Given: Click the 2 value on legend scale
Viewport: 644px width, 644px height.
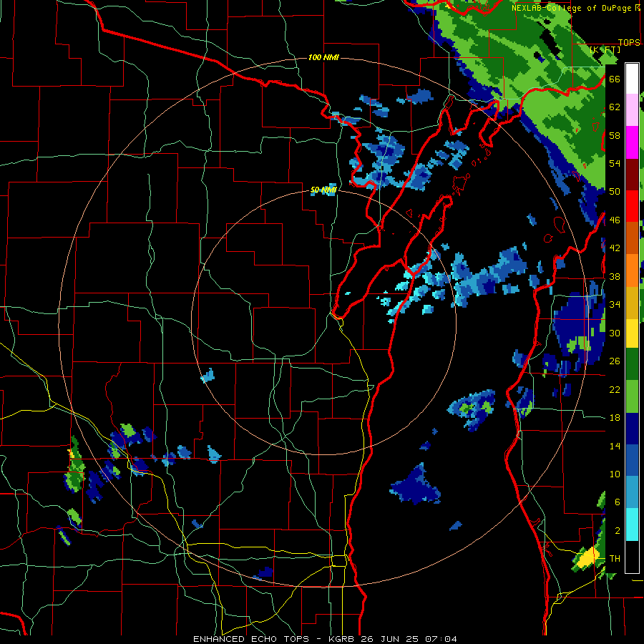Looking at the screenshot, I should click(x=618, y=531).
